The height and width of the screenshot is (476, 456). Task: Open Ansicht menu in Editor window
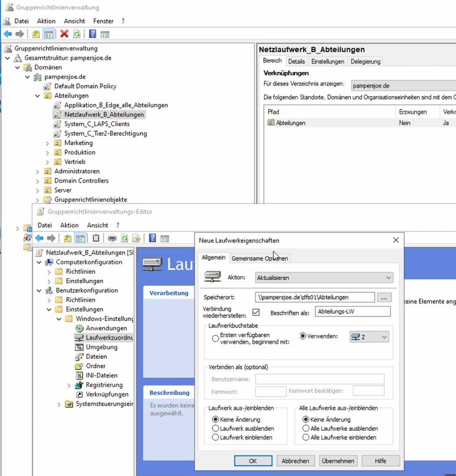pos(98,225)
